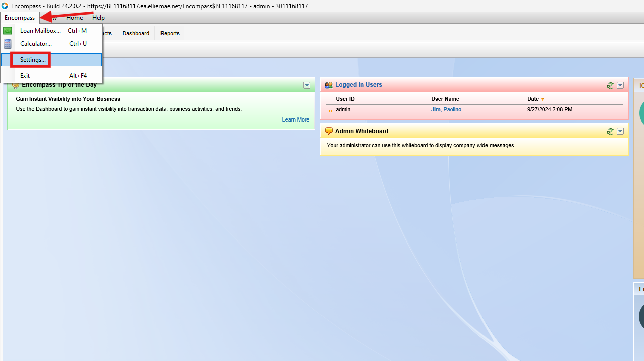Refresh the Admin Whiteboard panel
Viewport: 644px width, 361px height.
610,132
